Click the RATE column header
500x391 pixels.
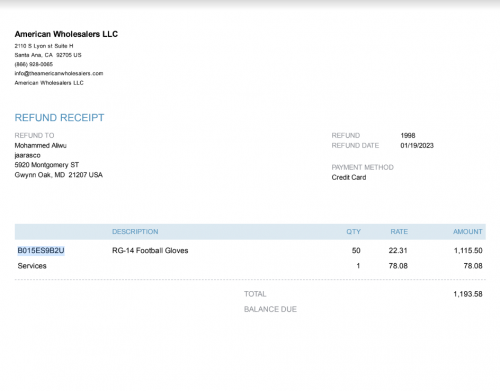[399, 232]
